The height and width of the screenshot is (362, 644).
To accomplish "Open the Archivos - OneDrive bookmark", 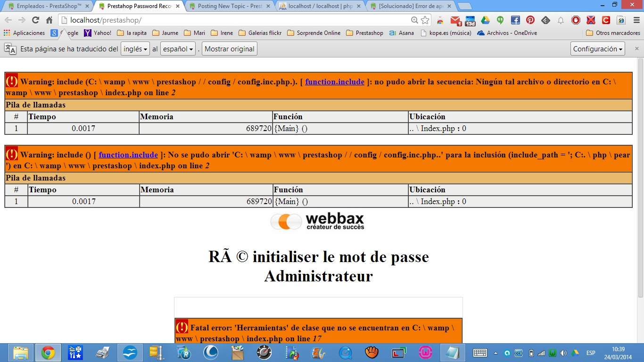I will [507, 33].
